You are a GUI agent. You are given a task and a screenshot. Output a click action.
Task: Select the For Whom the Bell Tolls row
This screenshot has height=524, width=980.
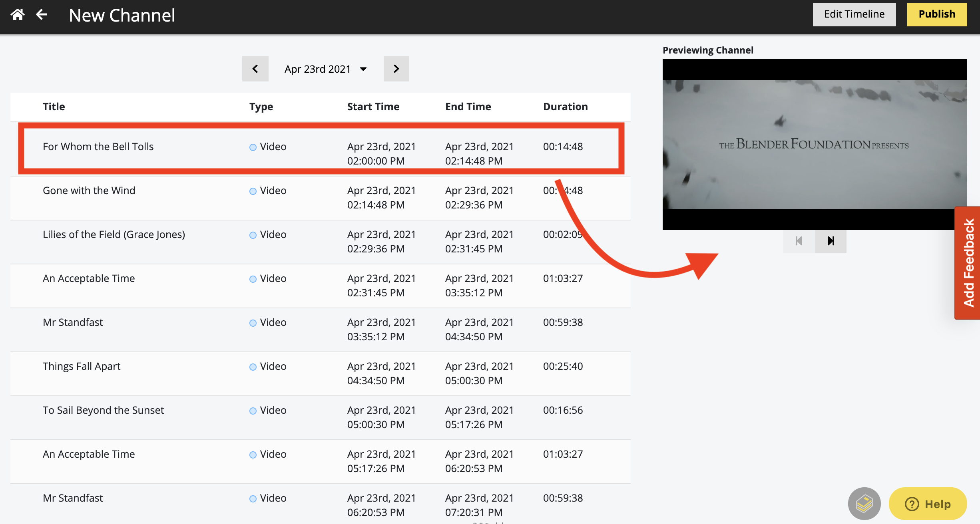[321, 149]
